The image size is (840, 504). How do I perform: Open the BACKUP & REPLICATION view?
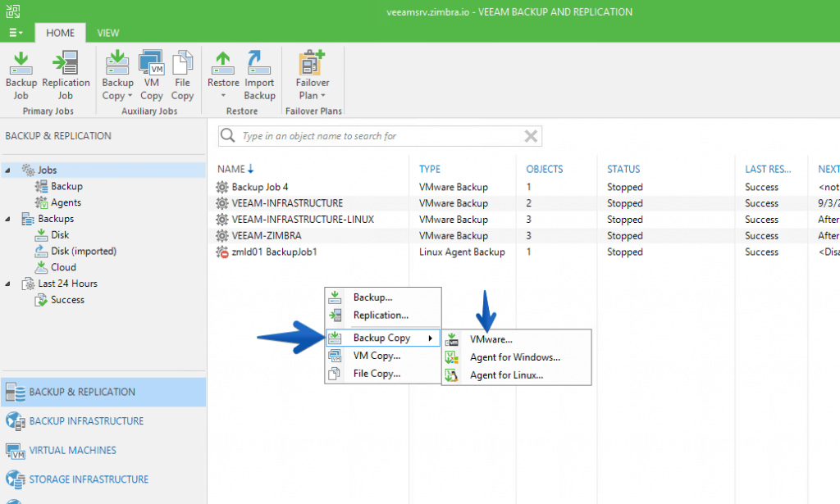pos(103,392)
